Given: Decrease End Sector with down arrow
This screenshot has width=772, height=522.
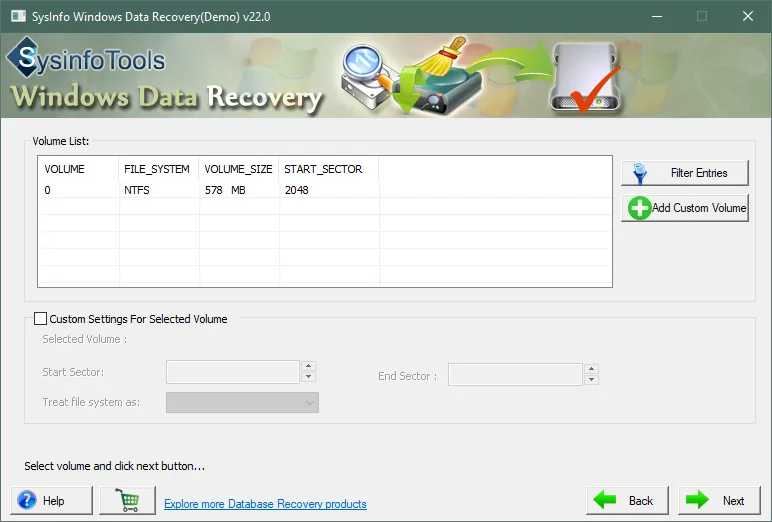Looking at the screenshot, I should pyautogui.click(x=591, y=380).
